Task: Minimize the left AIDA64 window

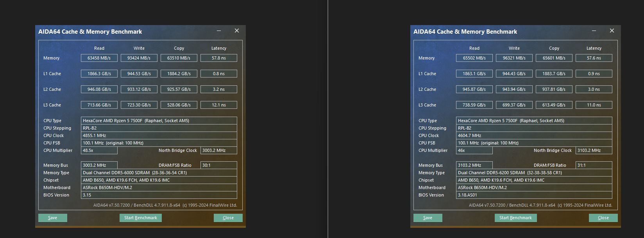Action: coord(219,31)
